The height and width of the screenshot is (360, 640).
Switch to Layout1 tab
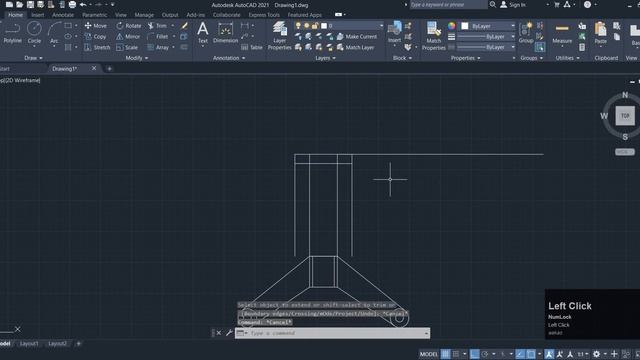[x=29, y=344]
